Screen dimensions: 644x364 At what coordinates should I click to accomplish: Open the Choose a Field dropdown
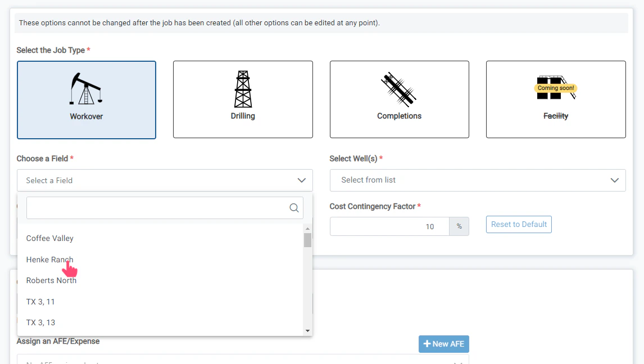pyautogui.click(x=165, y=180)
